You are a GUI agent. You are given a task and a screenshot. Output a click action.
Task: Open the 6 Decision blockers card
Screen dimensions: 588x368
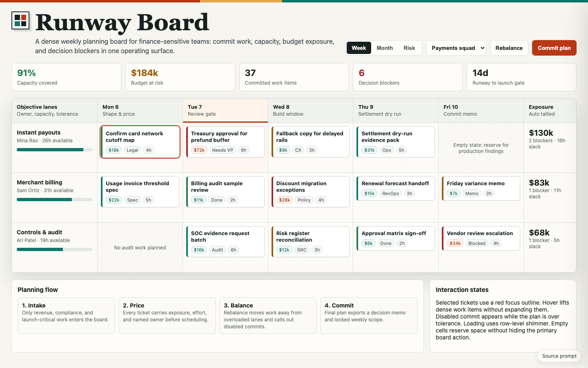click(x=408, y=77)
